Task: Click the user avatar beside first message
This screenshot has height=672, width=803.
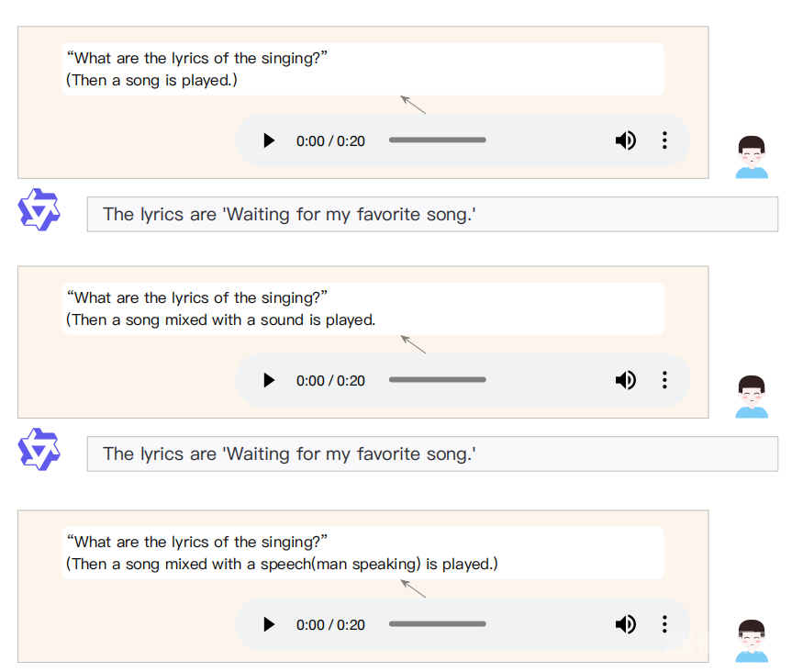Action: pyautogui.click(x=752, y=157)
